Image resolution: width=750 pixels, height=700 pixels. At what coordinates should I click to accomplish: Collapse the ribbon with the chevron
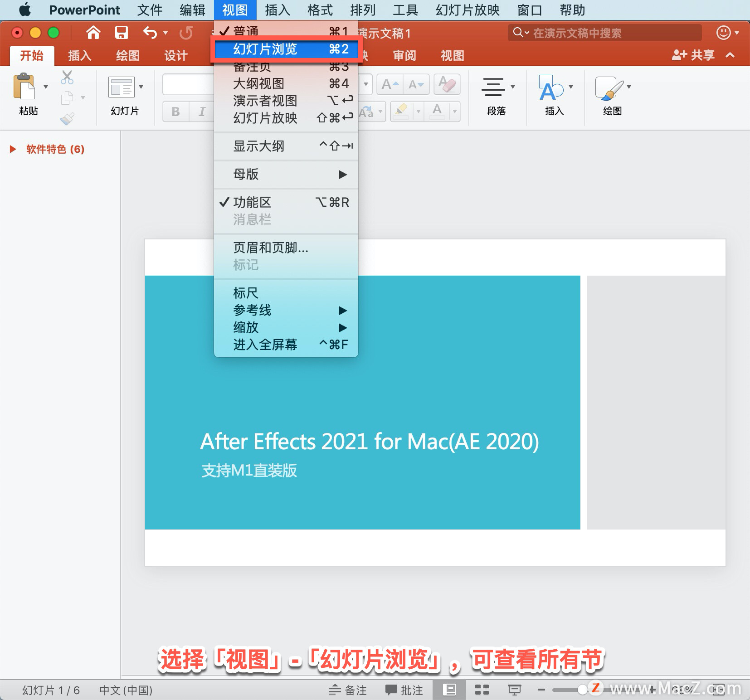[x=730, y=55]
